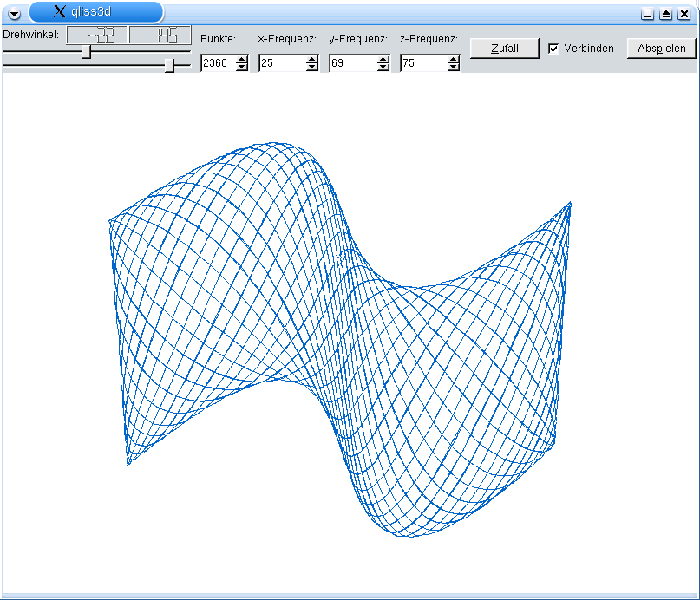Focus the z-Frequenz value field
The image size is (700, 600).
422,63
